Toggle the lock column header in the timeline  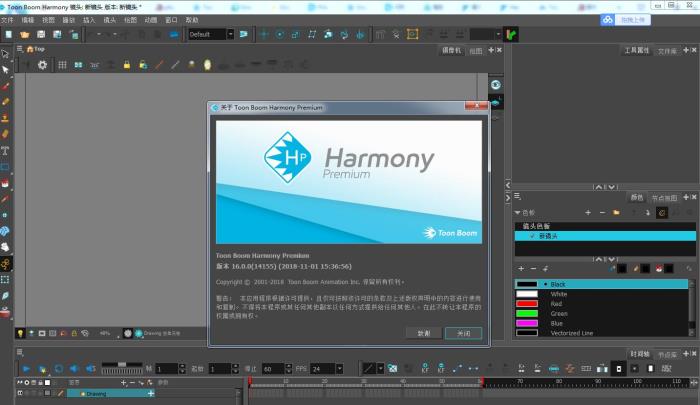[40, 383]
